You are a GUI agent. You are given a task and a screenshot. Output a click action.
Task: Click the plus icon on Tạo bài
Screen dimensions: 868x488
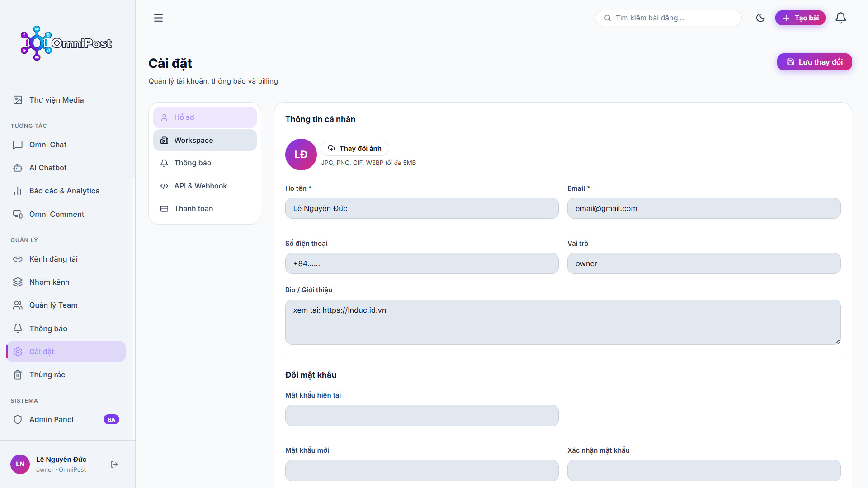786,18
